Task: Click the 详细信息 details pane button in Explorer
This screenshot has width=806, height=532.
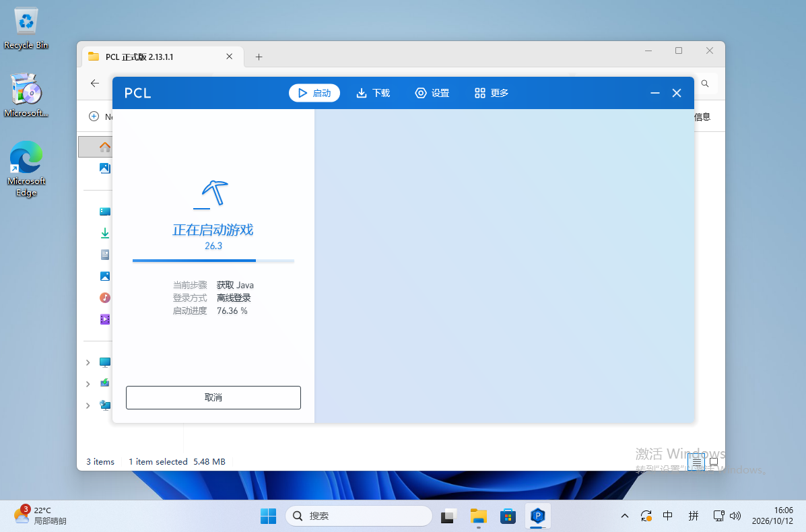Action: pos(702,117)
